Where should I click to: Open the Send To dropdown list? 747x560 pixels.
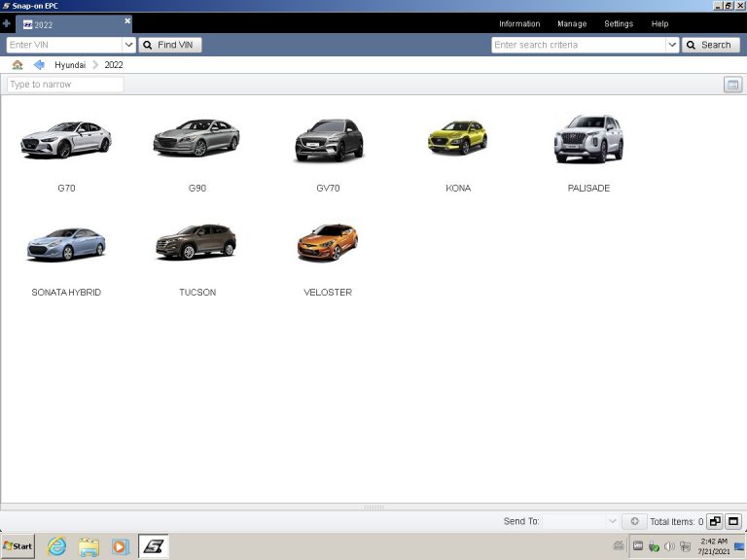(x=612, y=522)
